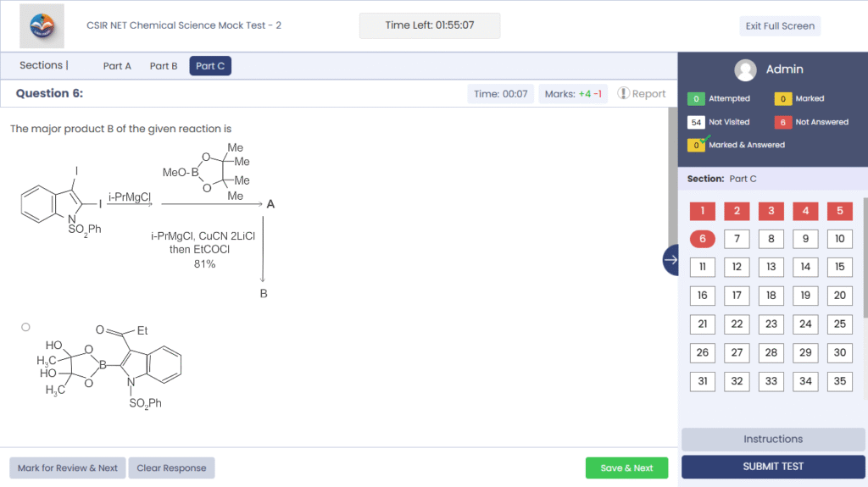Collapse the side panel with arrow button
Image resolution: width=868 pixels, height=487 pixels.
tap(670, 260)
